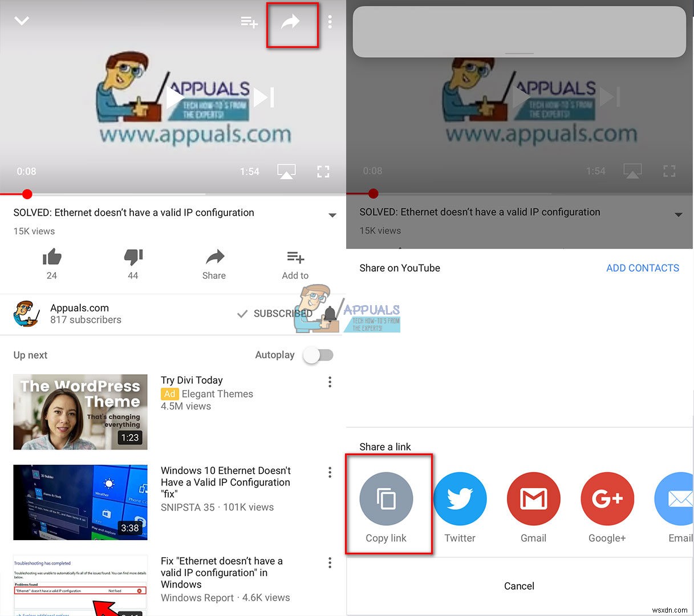Enter fullscreen mode
The width and height of the screenshot is (694, 616).
[323, 171]
